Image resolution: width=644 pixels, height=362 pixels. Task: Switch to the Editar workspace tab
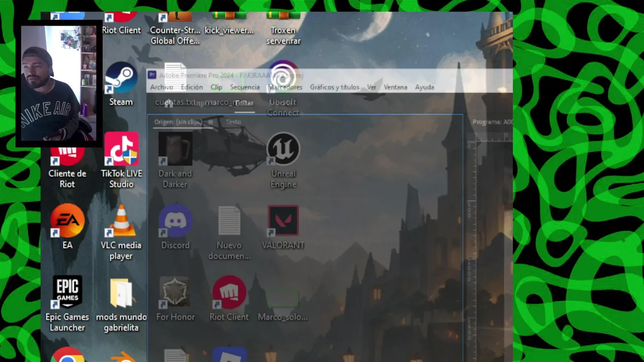(x=245, y=103)
